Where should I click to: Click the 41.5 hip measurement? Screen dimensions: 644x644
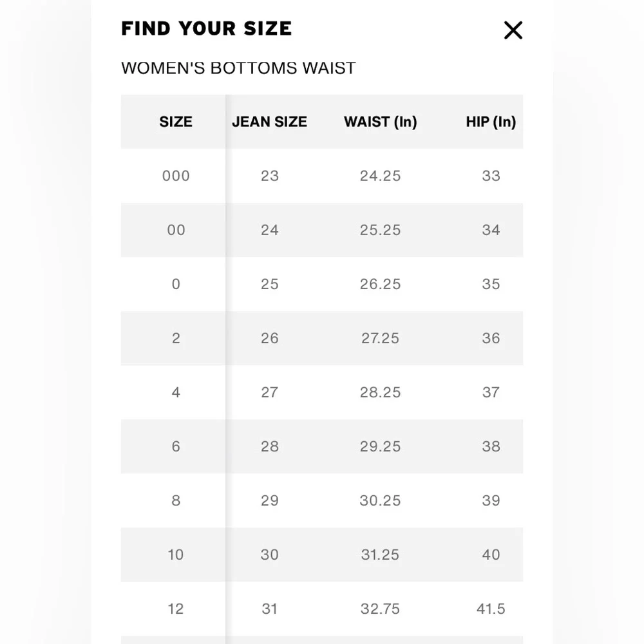pyautogui.click(x=491, y=609)
